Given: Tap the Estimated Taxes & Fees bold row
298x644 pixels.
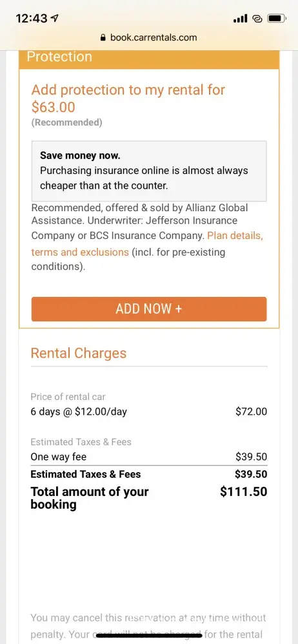Looking at the screenshot, I should [x=149, y=475].
